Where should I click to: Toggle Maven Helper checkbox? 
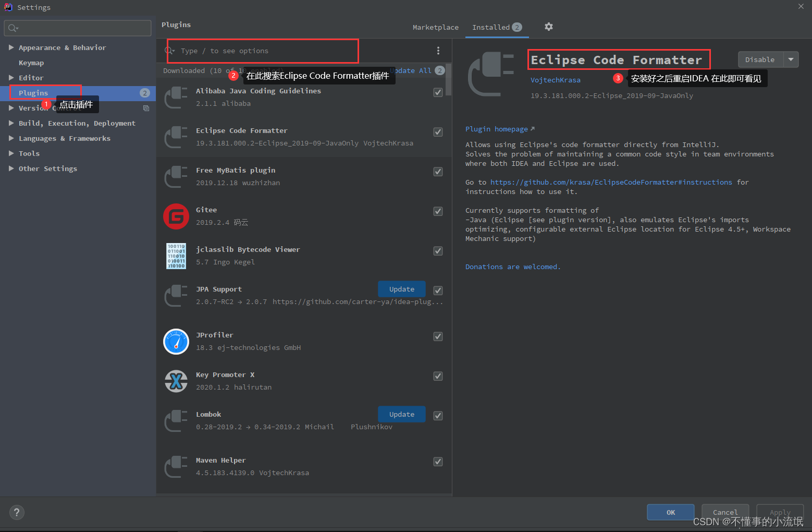pos(438,462)
